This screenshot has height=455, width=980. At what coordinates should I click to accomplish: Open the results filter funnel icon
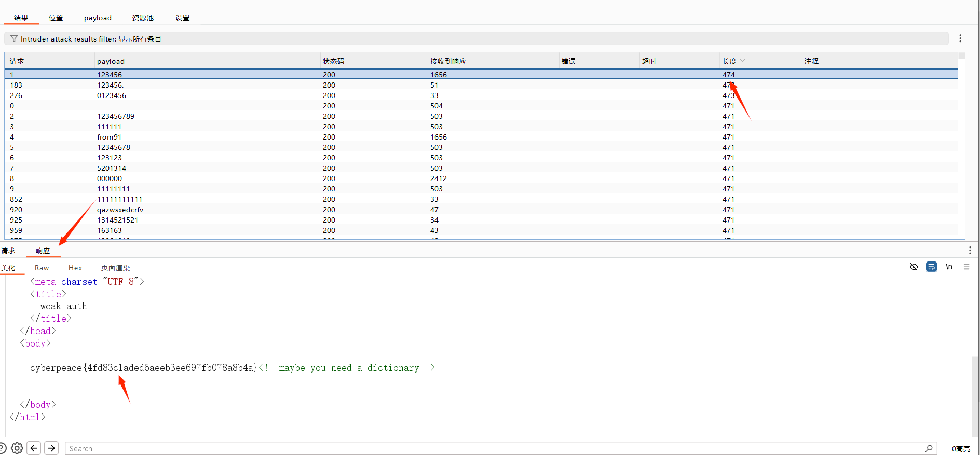click(14, 39)
